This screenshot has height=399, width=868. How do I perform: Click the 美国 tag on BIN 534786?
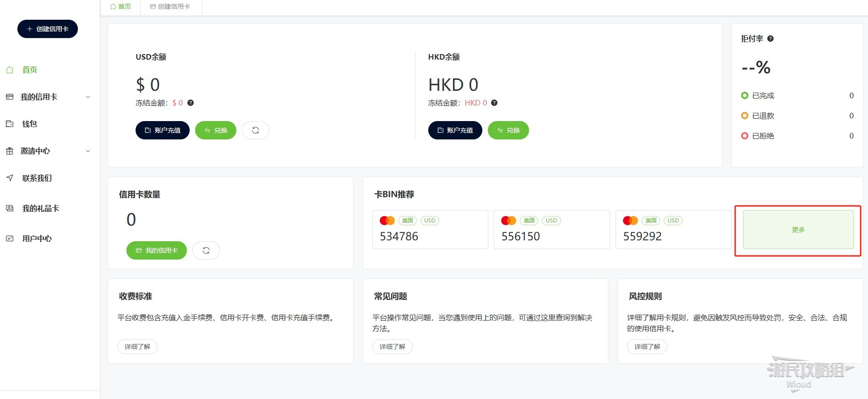tap(408, 221)
